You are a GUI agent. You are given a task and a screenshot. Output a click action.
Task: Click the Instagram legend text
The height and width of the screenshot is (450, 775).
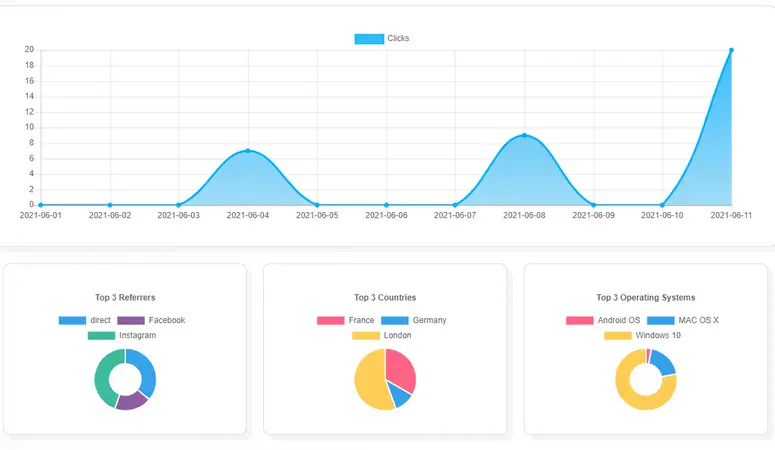coord(137,336)
